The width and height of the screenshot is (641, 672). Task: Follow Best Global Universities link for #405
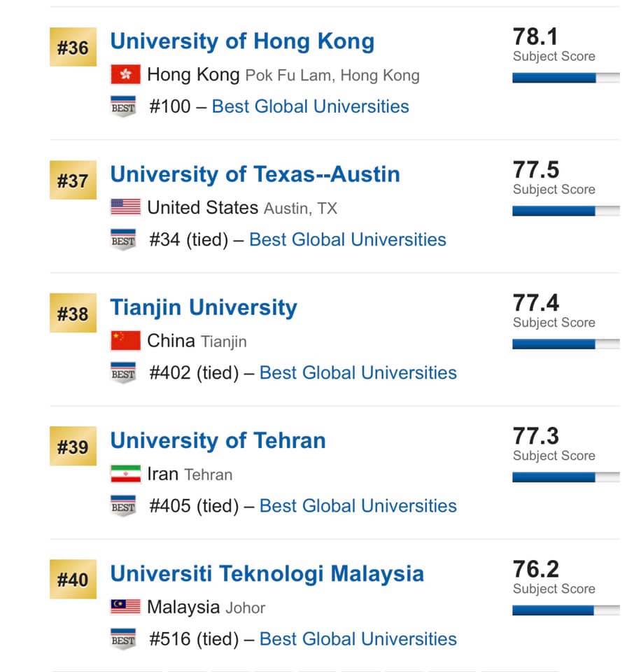358,505
